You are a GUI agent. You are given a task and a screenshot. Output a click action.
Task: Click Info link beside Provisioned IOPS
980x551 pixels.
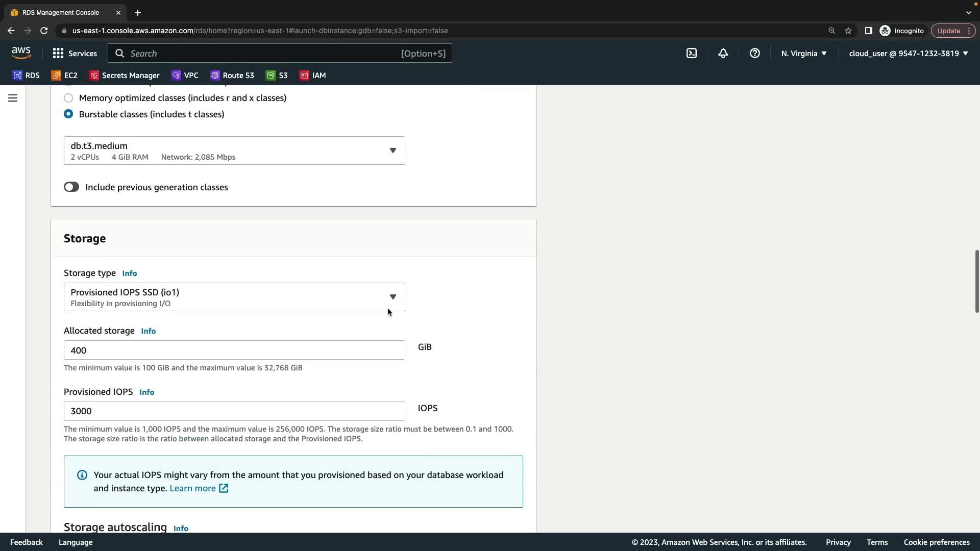pos(146,392)
